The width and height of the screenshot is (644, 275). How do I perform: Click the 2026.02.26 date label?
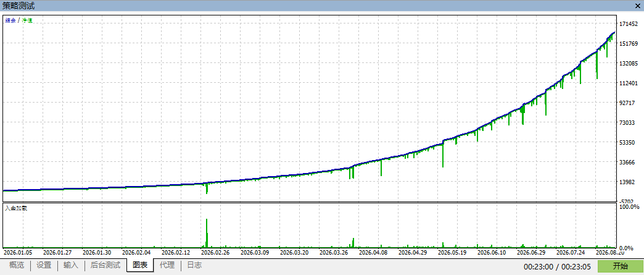tap(215, 253)
